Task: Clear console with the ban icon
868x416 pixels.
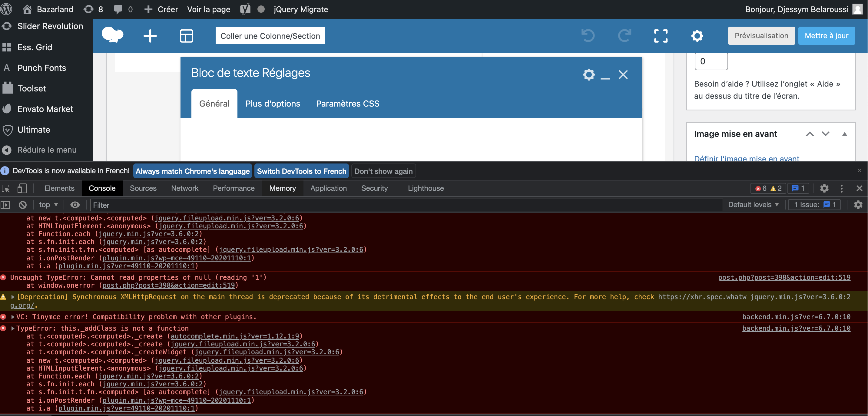Action: (x=23, y=204)
